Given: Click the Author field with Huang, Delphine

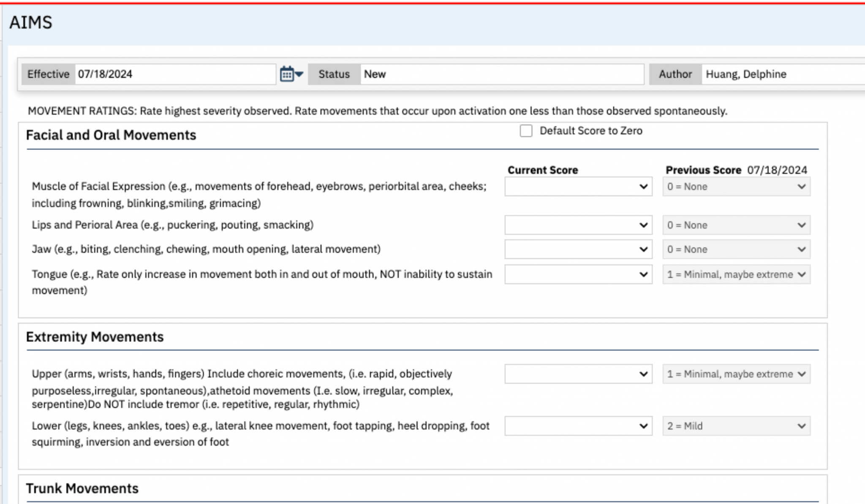Looking at the screenshot, I should [x=782, y=74].
